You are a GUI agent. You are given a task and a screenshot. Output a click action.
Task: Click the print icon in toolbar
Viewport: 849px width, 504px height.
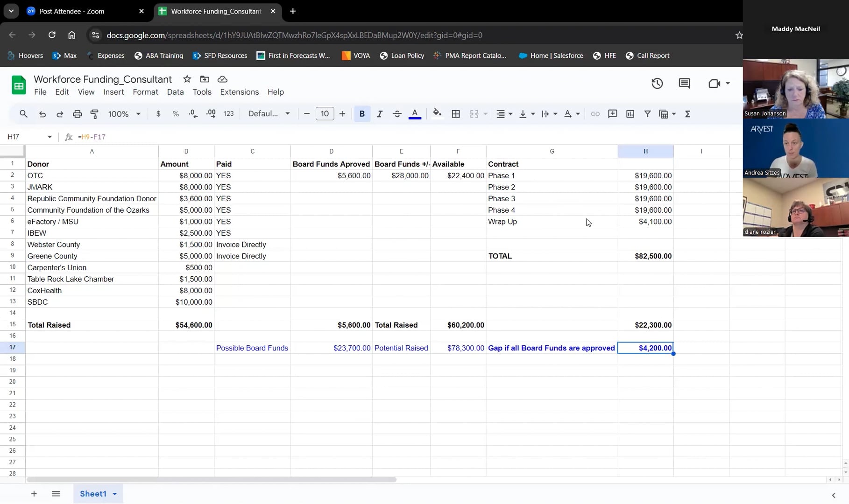[77, 114]
